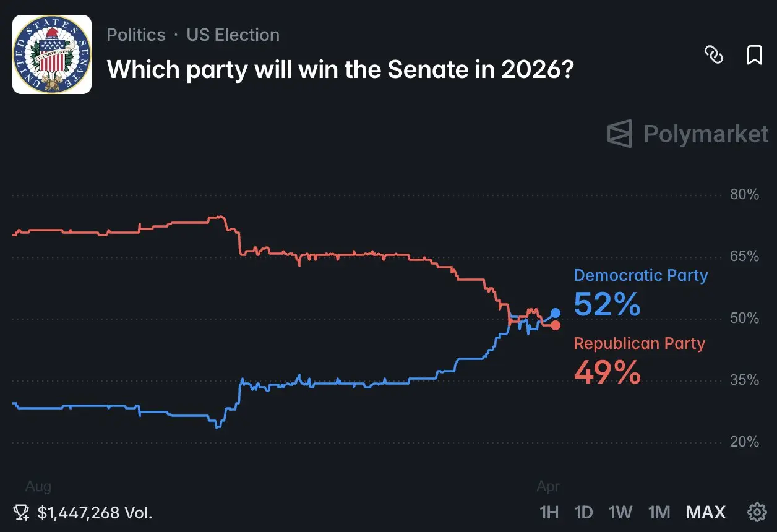Open the US Election category link

pos(233,35)
